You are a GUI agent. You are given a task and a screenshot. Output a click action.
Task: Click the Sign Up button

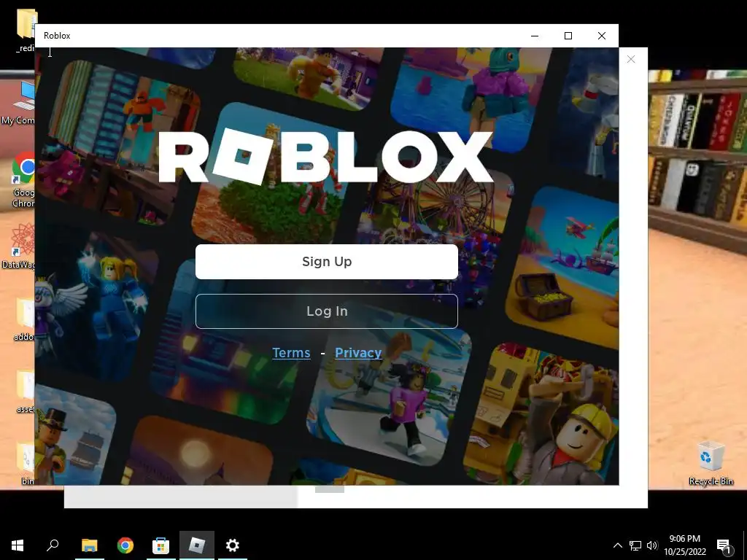tap(326, 262)
